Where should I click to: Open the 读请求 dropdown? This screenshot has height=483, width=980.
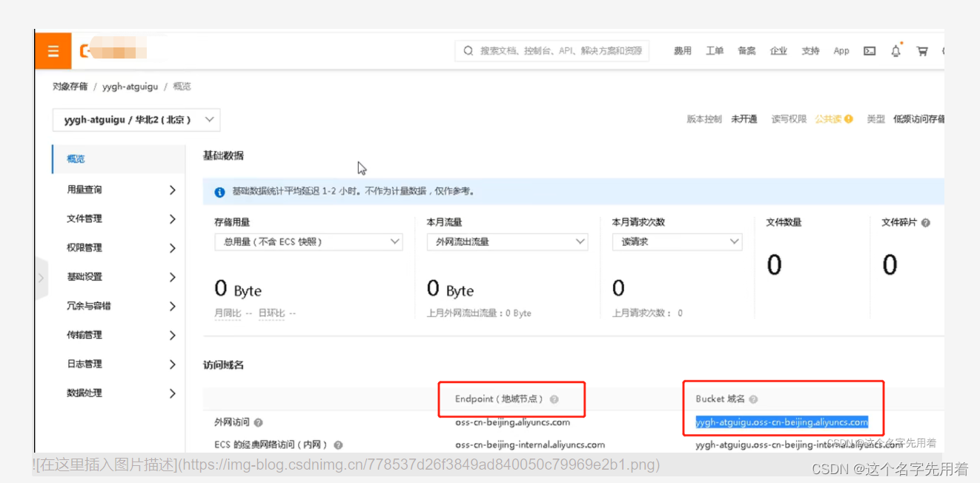677,242
